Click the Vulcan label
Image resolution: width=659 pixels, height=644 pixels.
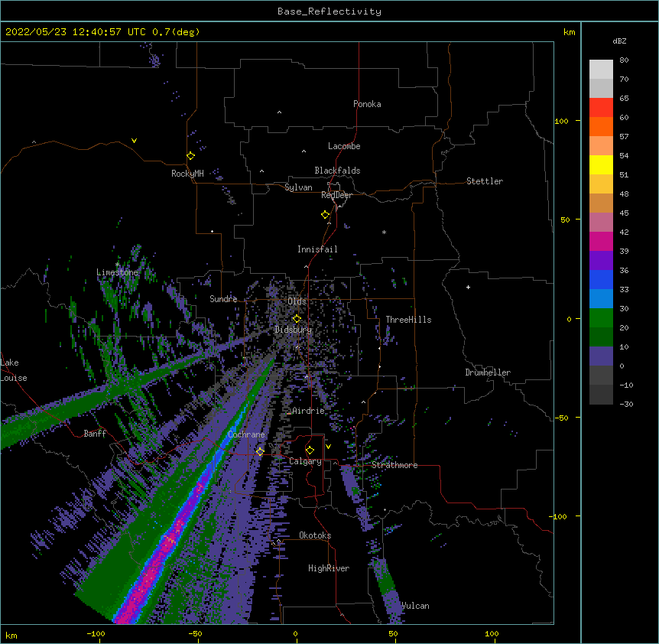point(415,606)
